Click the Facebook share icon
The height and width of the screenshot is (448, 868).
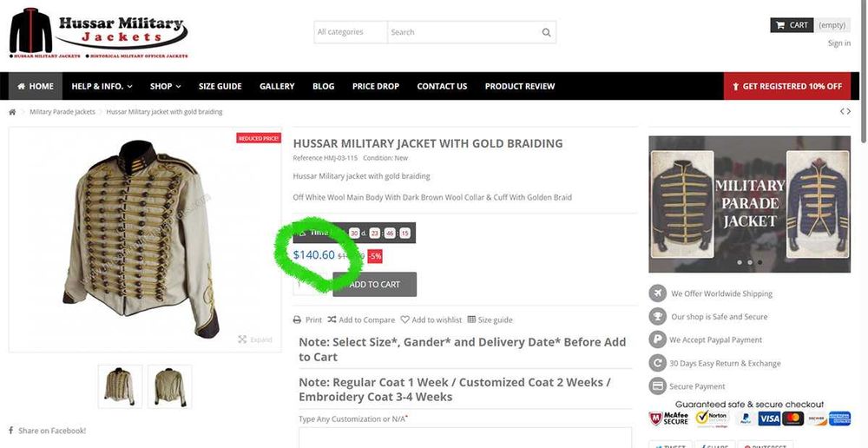point(11,431)
